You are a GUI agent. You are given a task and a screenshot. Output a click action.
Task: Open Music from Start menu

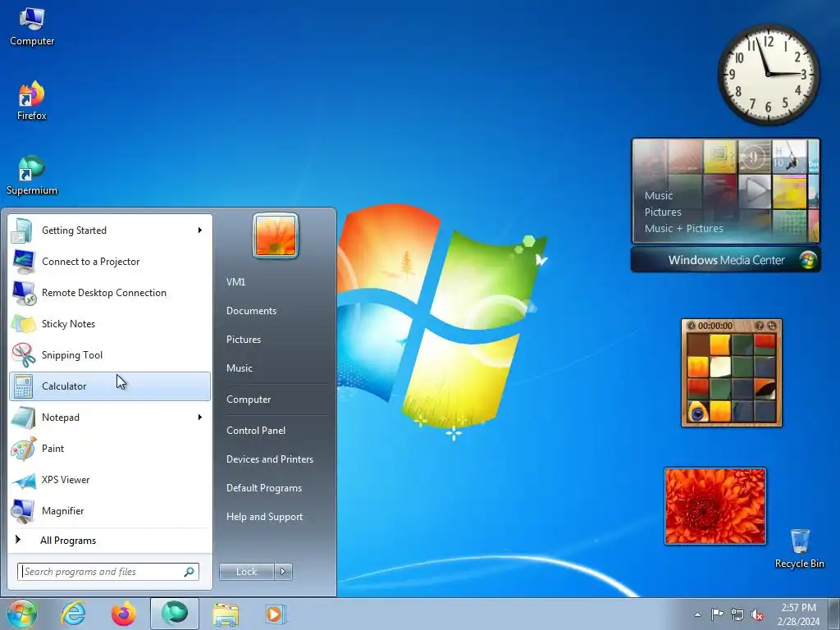coord(239,368)
